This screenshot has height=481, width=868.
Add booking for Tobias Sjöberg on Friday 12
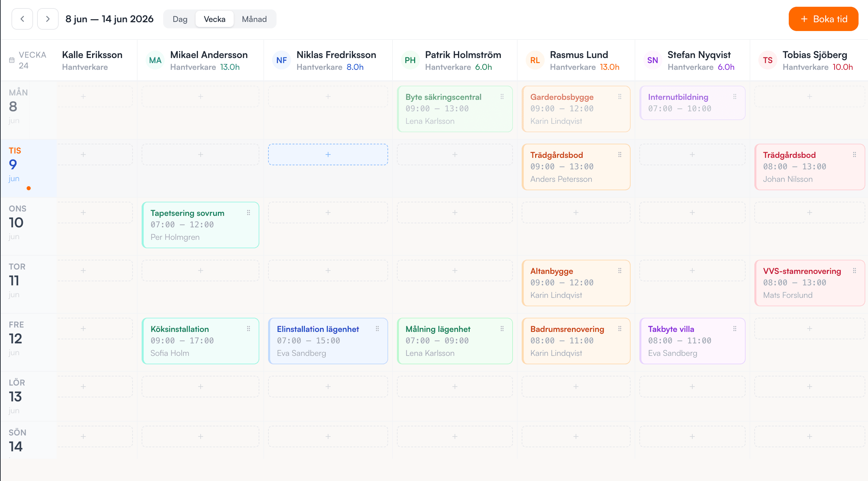810,329
